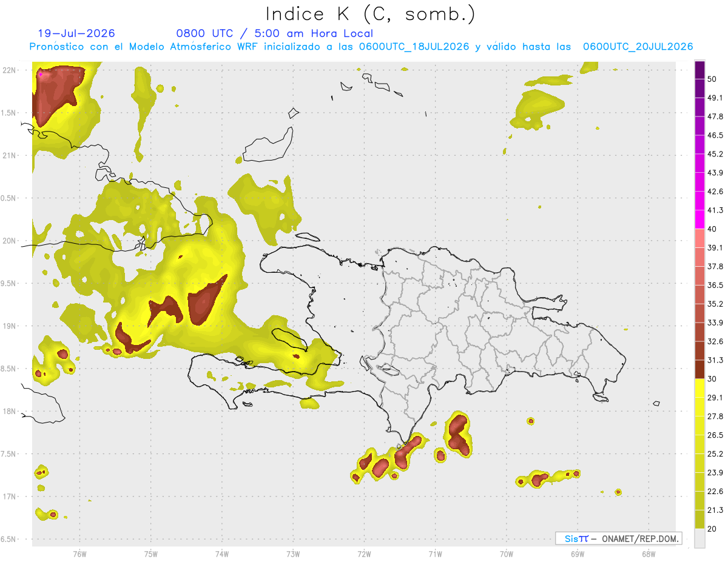Click the "46.5" value on the color scale
Image resolution: width=728 pixels, height=562 pixels.
point(715,135)
